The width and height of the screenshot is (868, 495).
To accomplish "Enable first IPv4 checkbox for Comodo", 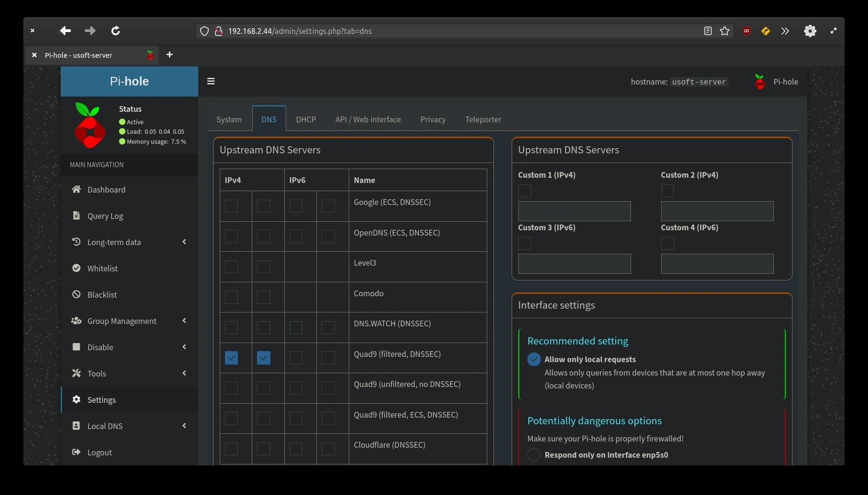I will [x=231, y=297].
